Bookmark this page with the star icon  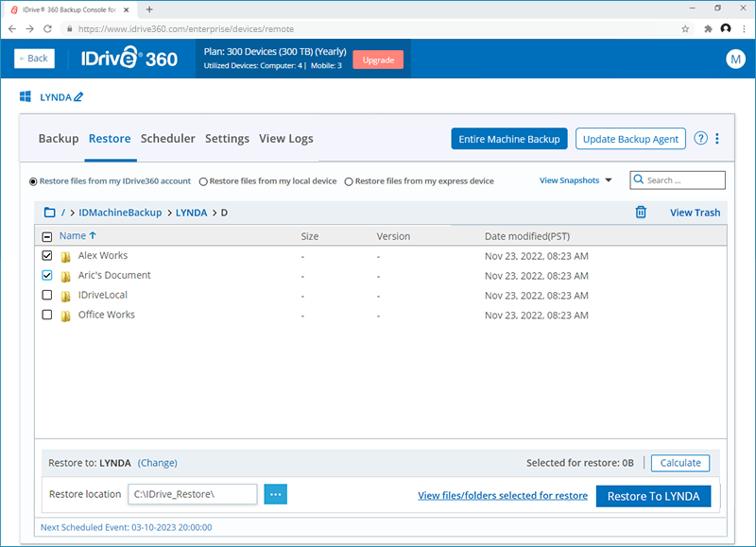pyautogui.click(x=685, y=29)
